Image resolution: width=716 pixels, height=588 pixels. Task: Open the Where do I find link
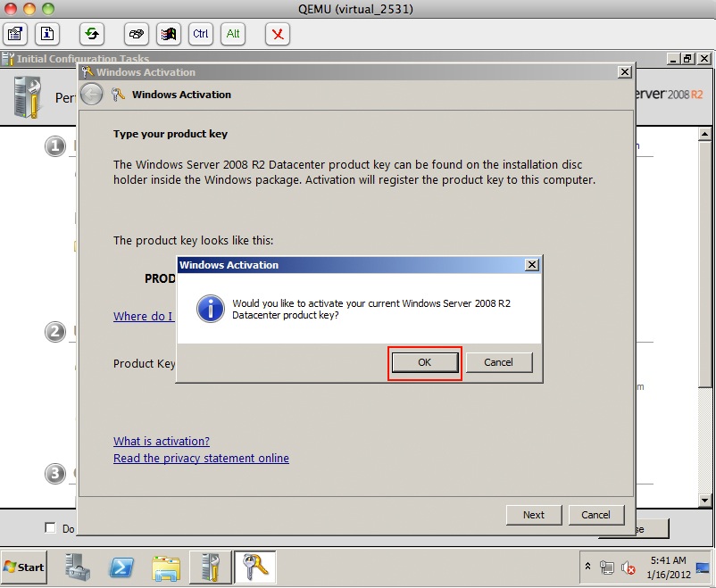pos(143,316)
